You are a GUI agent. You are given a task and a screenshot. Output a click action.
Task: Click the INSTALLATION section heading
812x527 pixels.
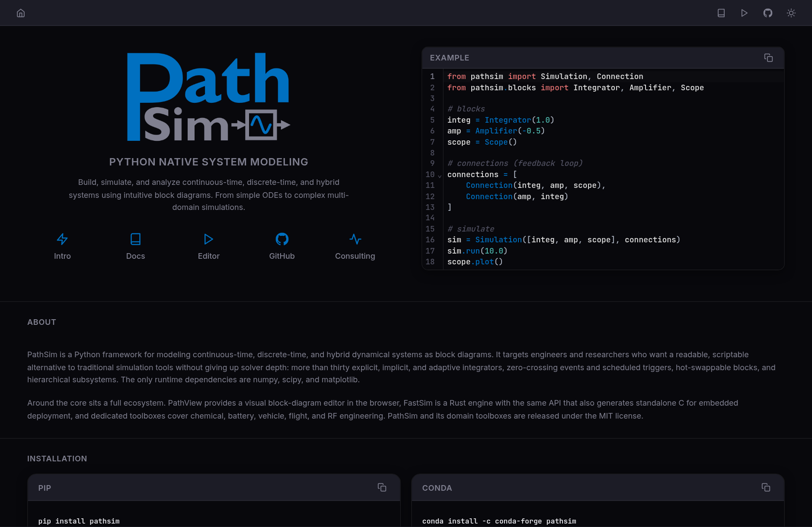(57, 459)
